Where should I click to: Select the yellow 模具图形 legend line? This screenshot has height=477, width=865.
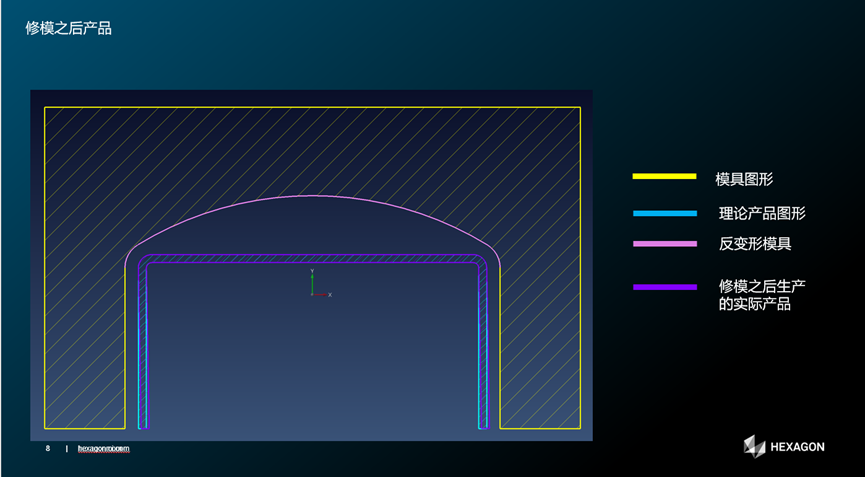664,177
